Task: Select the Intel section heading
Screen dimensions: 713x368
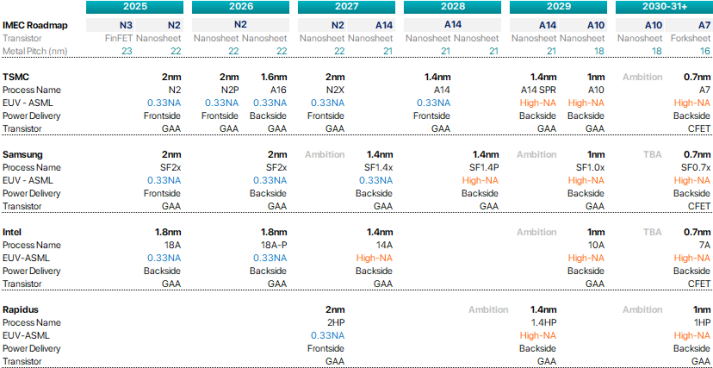Action: pos(12,232)
